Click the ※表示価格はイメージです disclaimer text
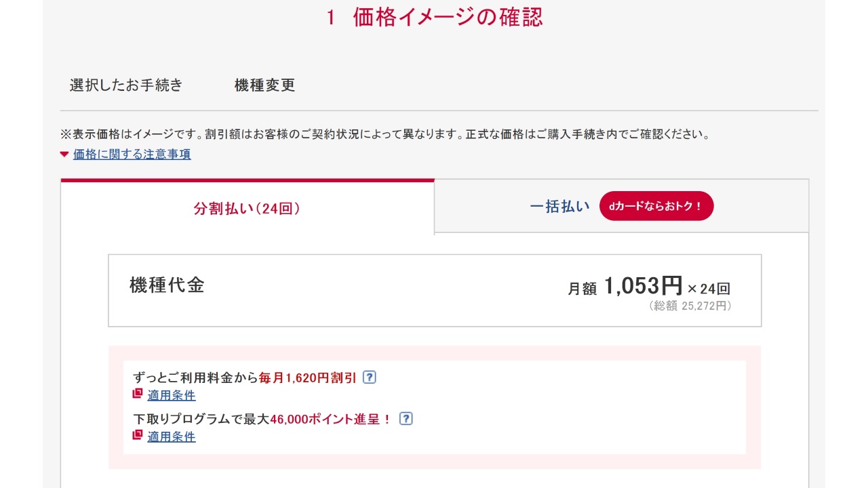The width and height of the screenshot is (868, 488). point(385,134)
